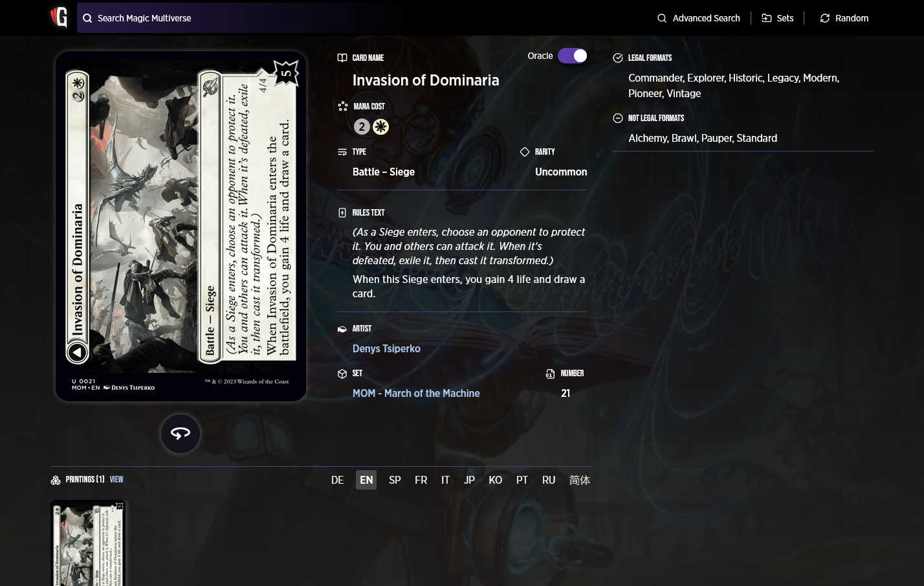Select the 简体 Chinese language tab
Screen dimensions: 924x586
(x=579, y=480)
